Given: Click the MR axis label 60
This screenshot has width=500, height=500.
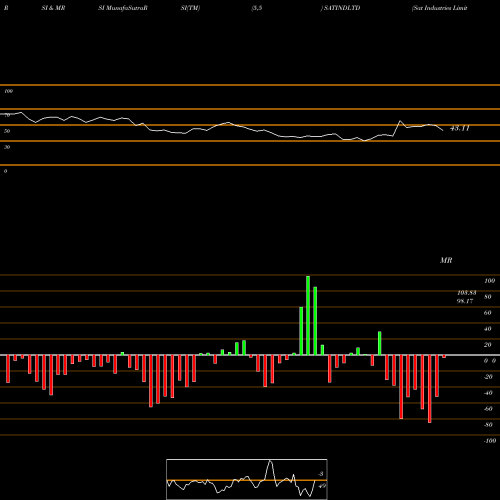Looking at the screenshot, I should (488, 313).
